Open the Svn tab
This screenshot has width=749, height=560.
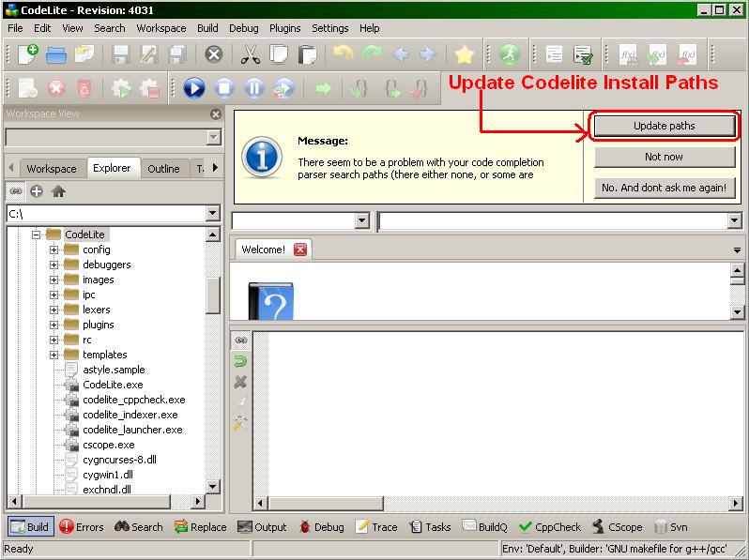tap(671, 526)
